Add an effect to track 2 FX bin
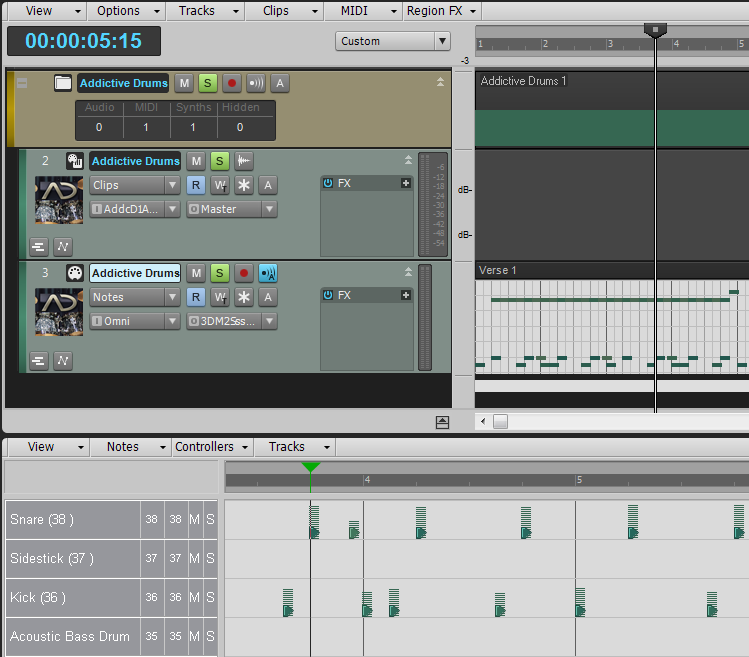749x657 pixels. [406, 183]
